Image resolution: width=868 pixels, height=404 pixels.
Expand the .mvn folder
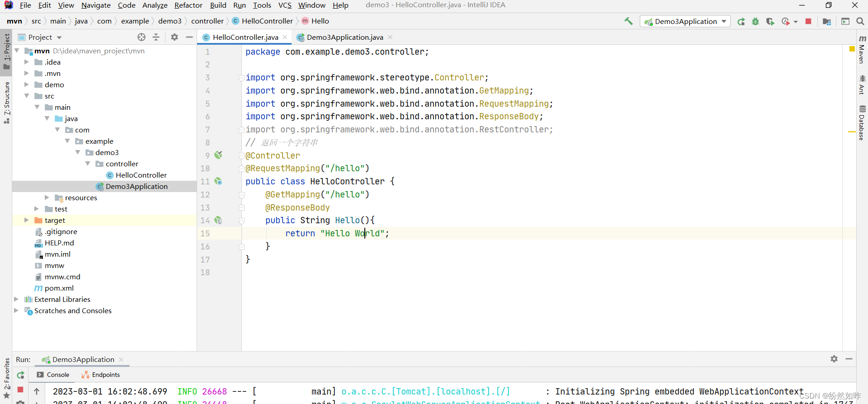pos(26,73)
